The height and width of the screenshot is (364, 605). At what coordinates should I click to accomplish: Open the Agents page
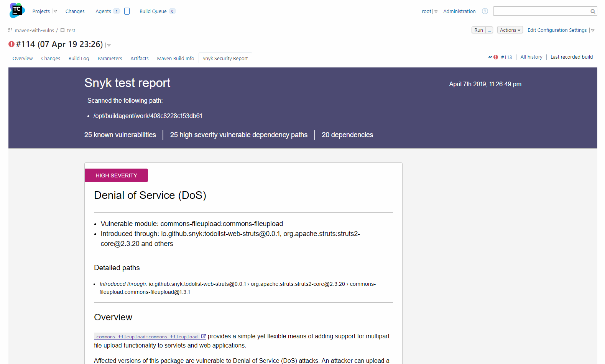103,11
